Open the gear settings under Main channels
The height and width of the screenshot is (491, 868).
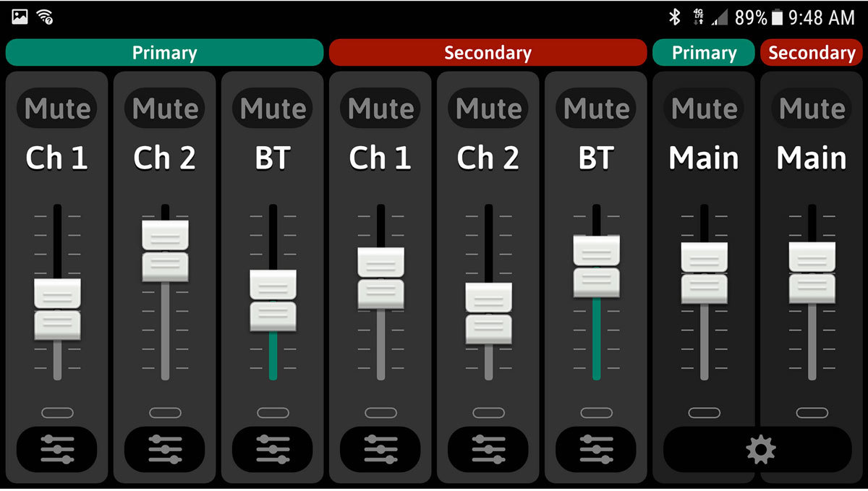pos(759,450)
